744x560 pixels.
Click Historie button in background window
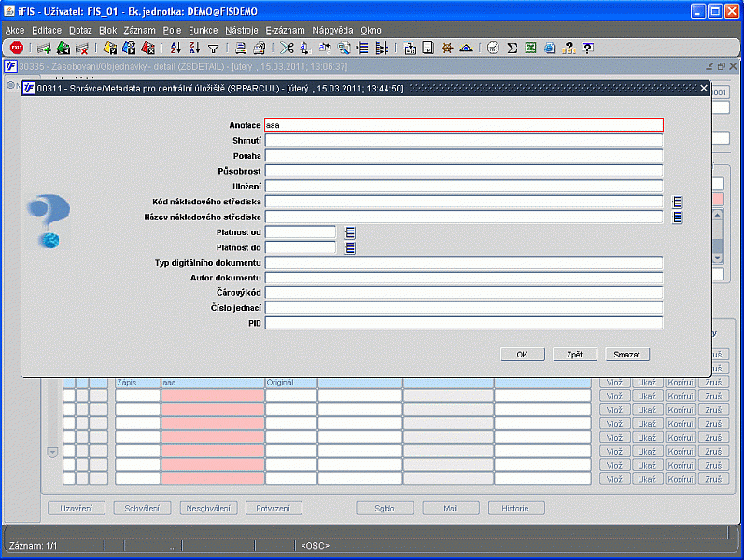pos(516,509)
